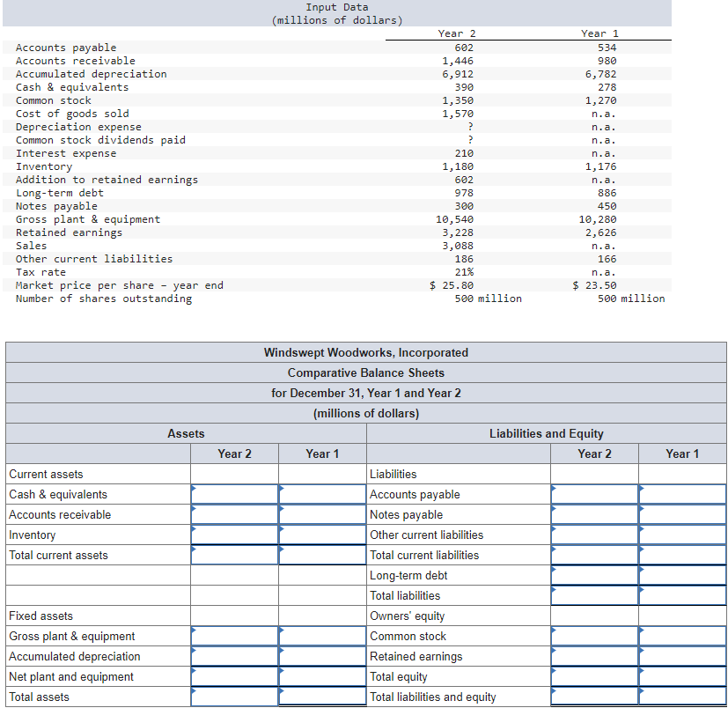Select the Accounts receivable Year 2 entry box
The width and height of the screenshot is (728, 708).
234,514
